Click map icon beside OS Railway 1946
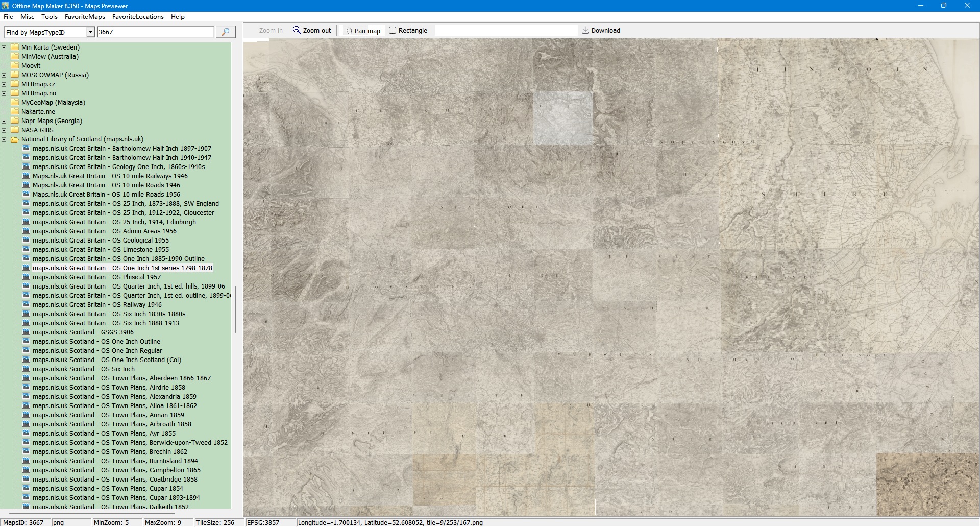980x527 pixels. tap(26, 304)
